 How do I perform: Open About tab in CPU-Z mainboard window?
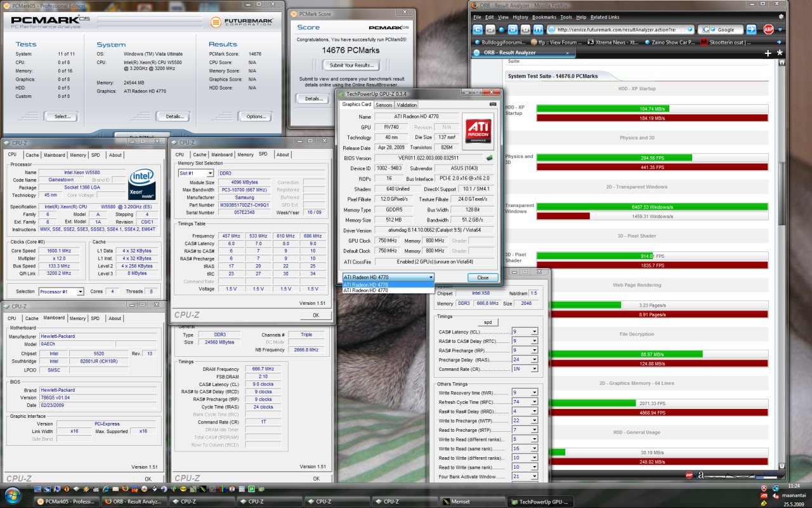click(115, 318)
